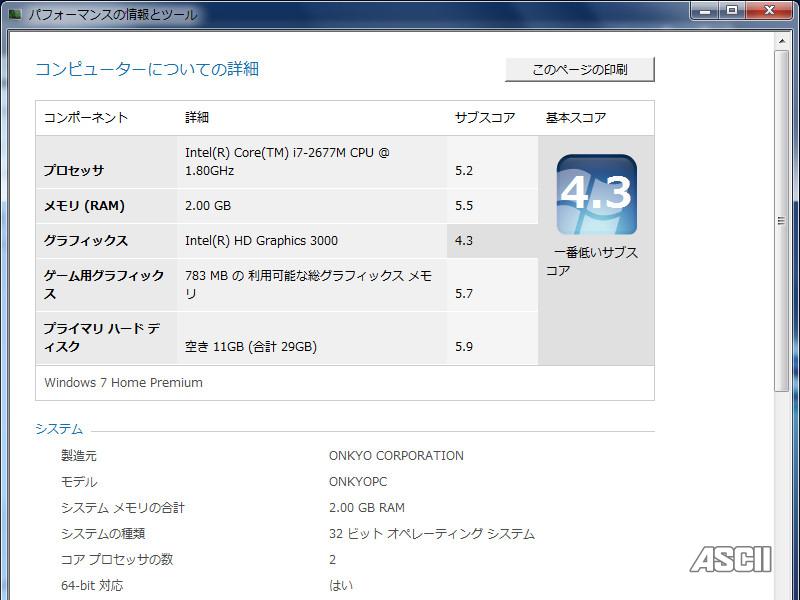Click memory subscore 5.5

pos(464,206)
